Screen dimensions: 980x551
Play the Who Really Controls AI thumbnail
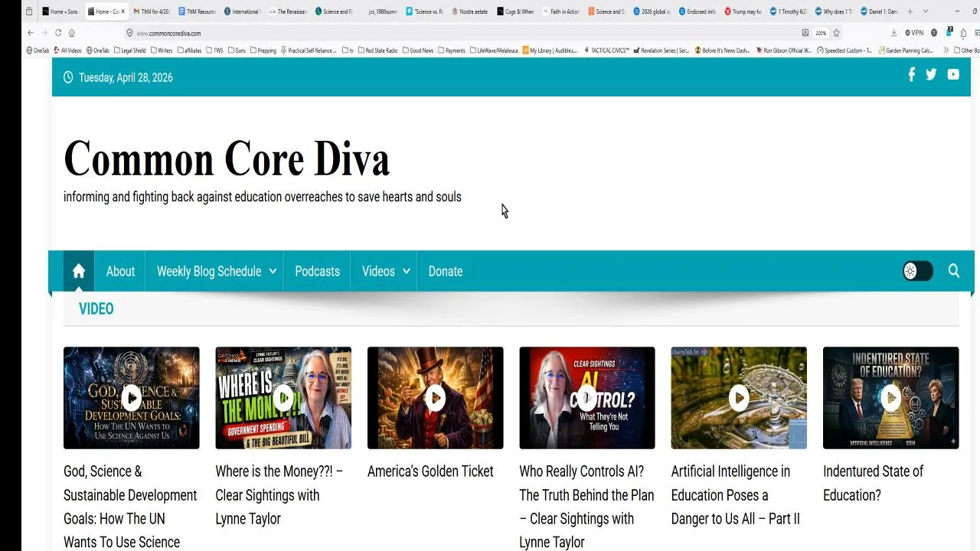pyautogui.click(x=587, y=398)
